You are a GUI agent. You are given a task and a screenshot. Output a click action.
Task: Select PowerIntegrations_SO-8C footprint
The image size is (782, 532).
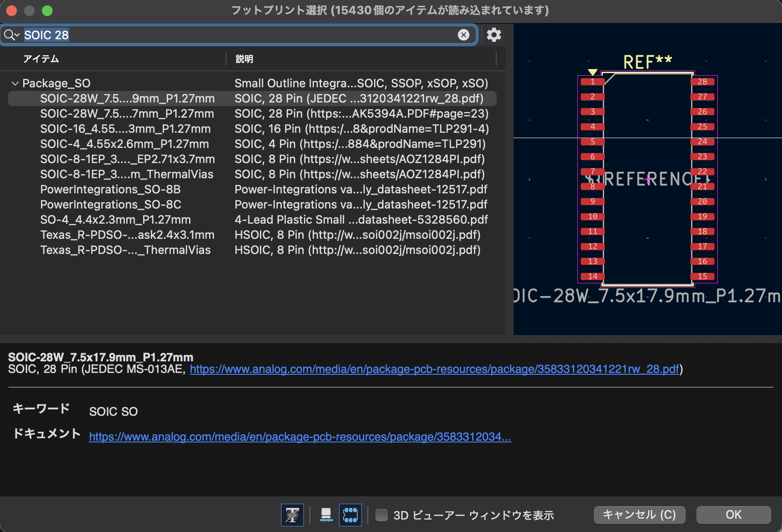pos(111,205)
